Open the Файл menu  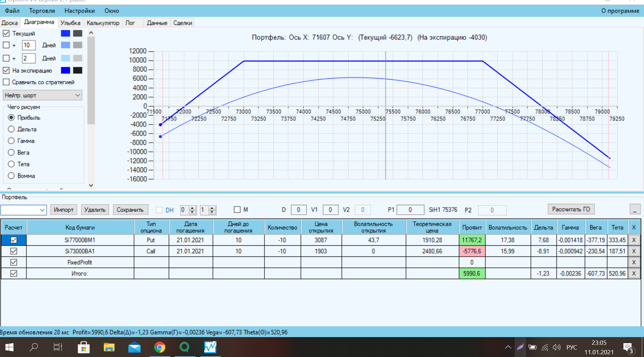point(12,11)
